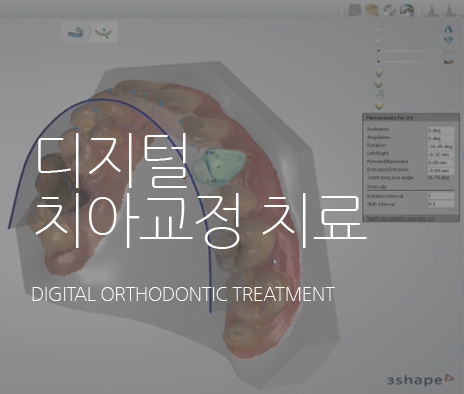Toggle visibility dot next to upper jaw slider

(x=378, y=51)
